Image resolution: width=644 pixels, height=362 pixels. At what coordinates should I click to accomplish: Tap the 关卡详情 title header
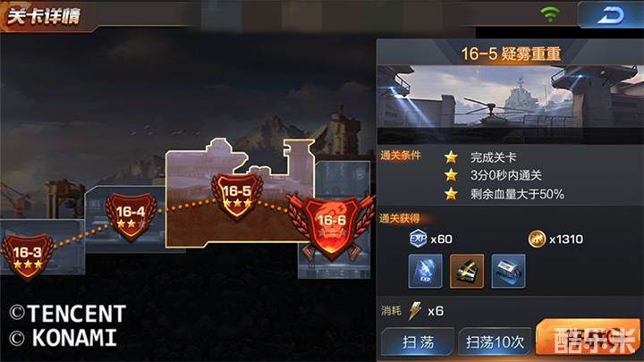coord(44,16)
